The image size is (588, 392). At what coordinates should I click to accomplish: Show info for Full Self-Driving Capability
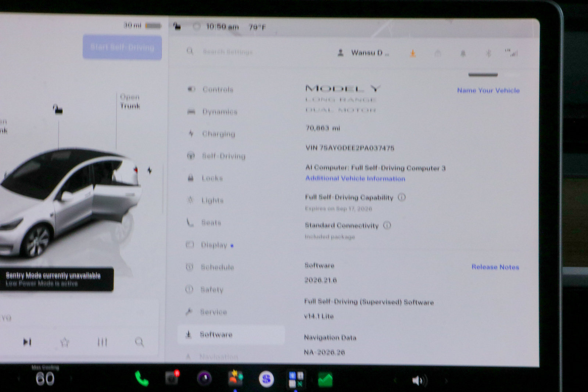point(402,197)
